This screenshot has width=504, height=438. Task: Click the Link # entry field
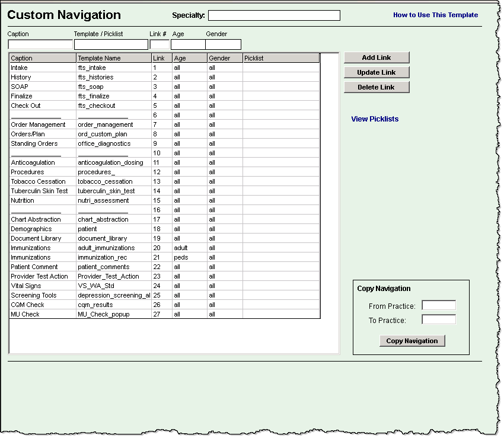point(160,44)
